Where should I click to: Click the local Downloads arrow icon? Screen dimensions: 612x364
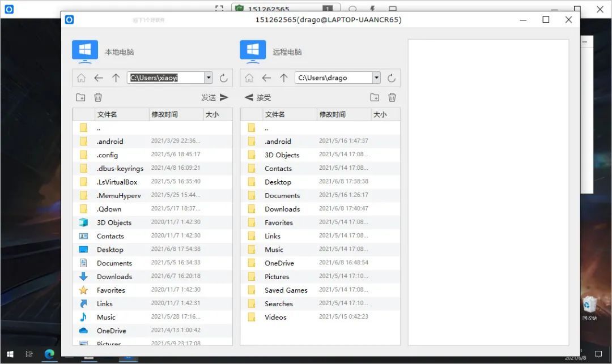click(x=83, y=276)
